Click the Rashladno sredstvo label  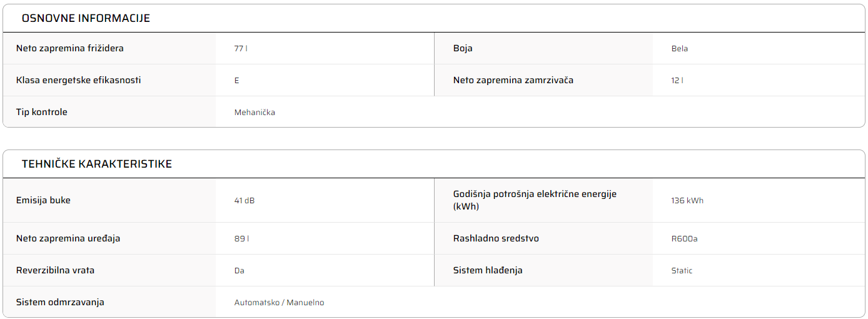tap(496, 238)
